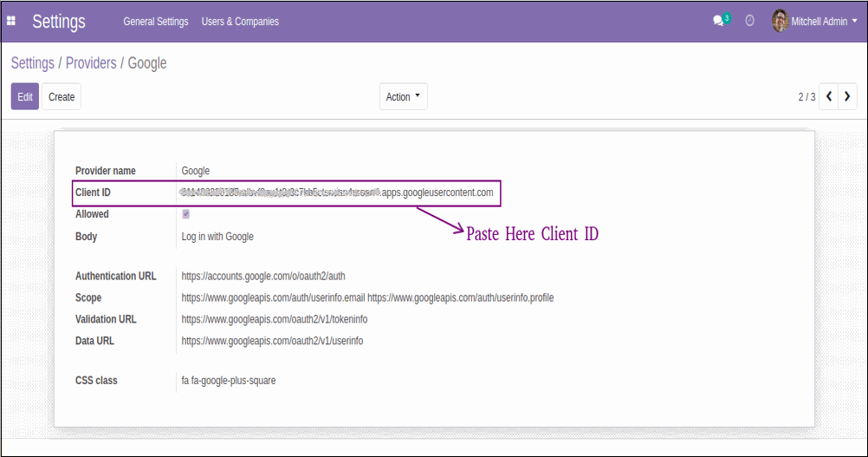Open the apps grid menu icon
The width and height of the screenshot is (868, 457).
click(x=11, y=21)
